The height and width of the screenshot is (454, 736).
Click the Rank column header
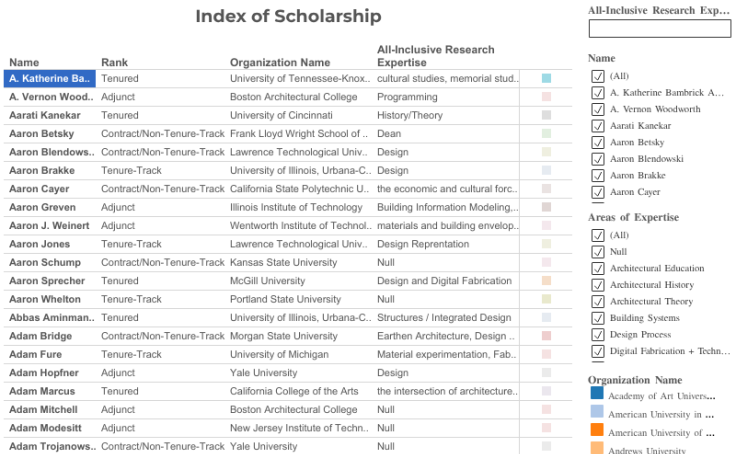114,62
